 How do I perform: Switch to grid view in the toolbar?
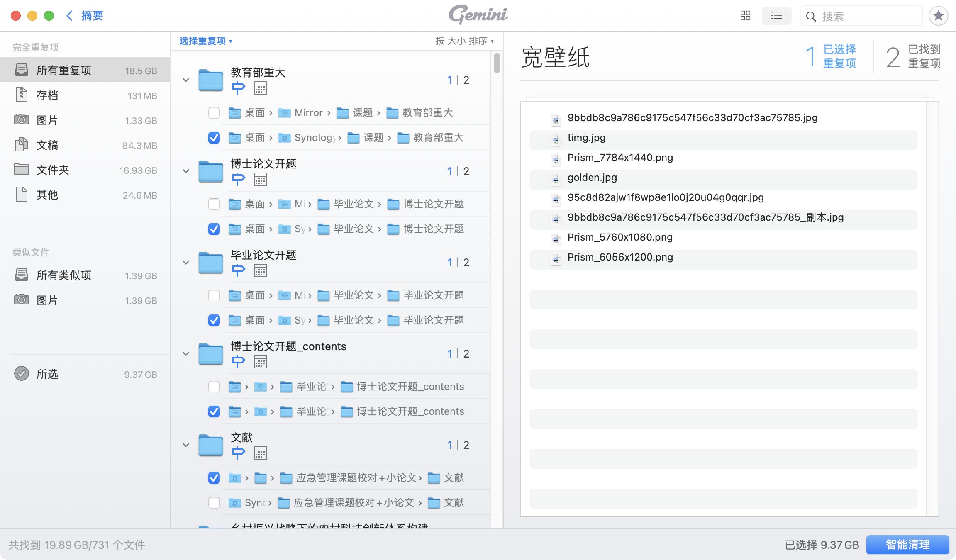tap(746, 15)
